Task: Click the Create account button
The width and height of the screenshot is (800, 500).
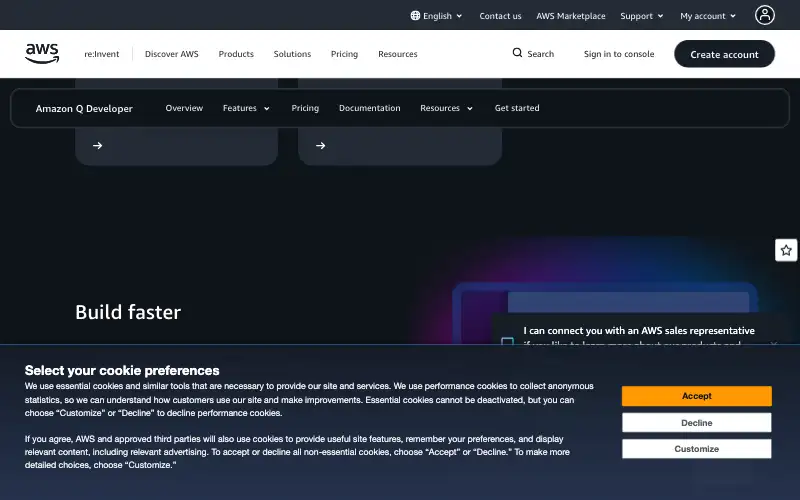Action: pyautogui.click(x=724, y=54)
